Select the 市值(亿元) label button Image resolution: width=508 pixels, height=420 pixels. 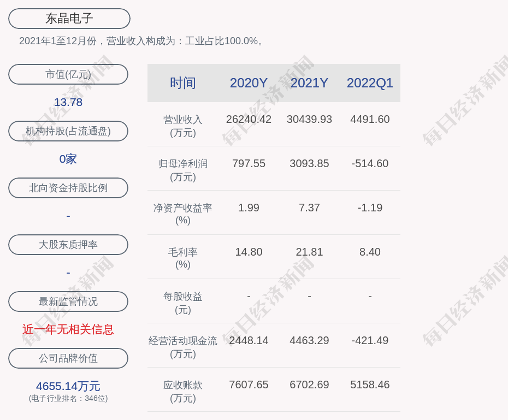click(68, 74)
